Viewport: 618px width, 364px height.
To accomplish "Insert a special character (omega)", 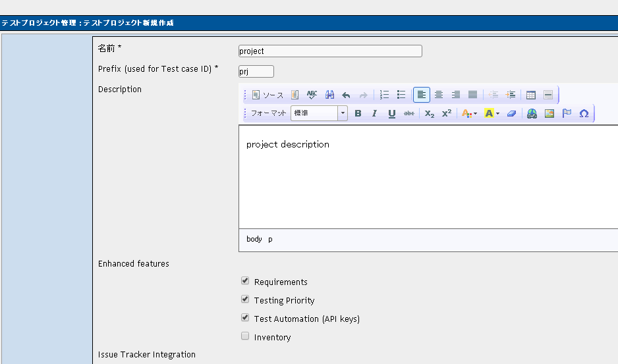I will pyautogui.click(x=584, y=113).
